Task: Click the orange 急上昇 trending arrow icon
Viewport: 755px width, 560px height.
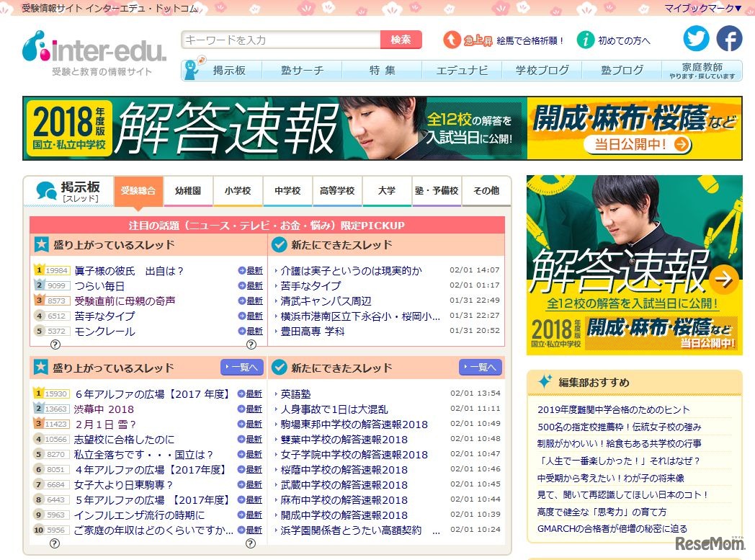Action: point(452,40)
